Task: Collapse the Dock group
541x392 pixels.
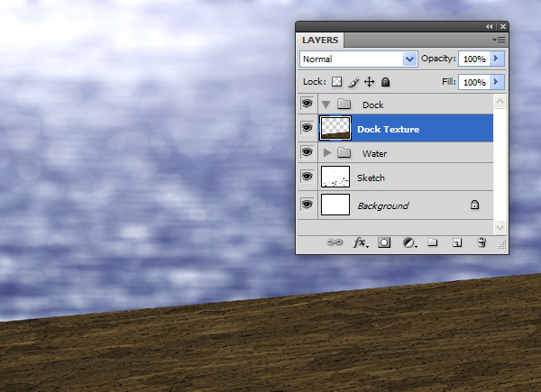Action: 326,105
